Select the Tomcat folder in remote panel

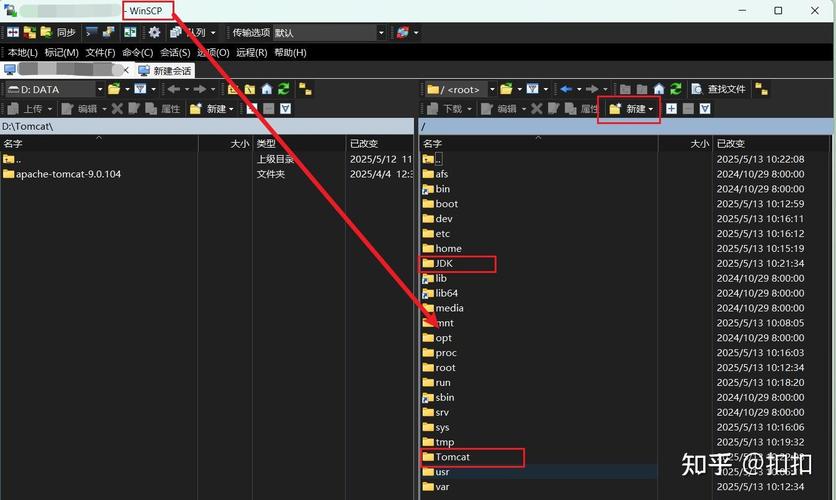(452, 457)
